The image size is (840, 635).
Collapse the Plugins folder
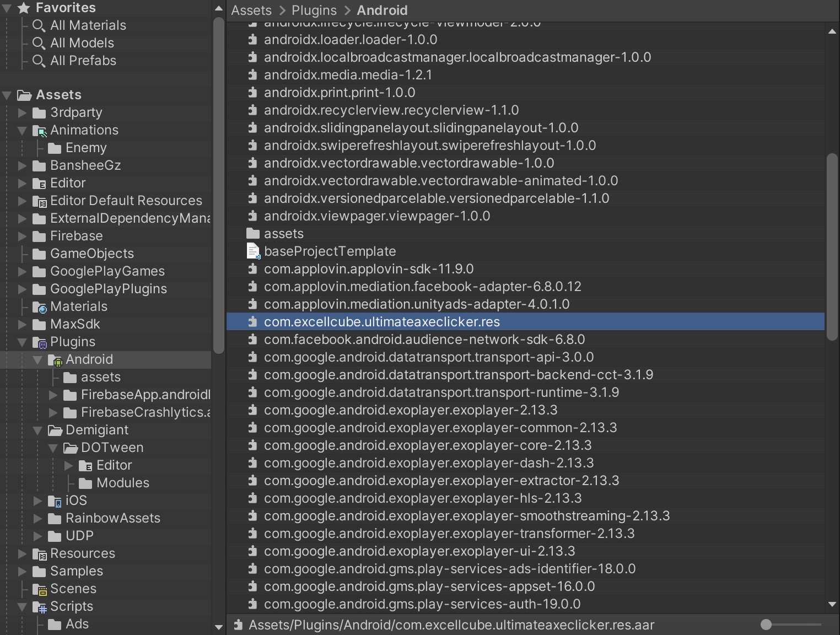[22, 342]
